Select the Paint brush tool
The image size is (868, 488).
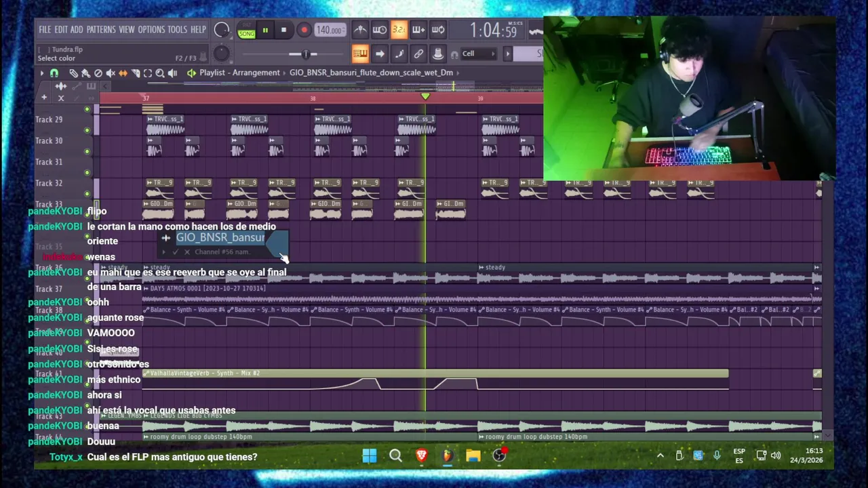click(85, 73)
